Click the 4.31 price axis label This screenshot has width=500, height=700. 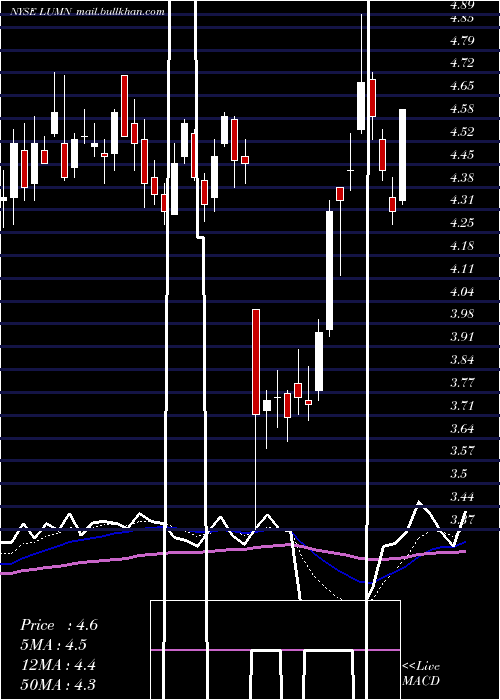click(x=462, y=200)
